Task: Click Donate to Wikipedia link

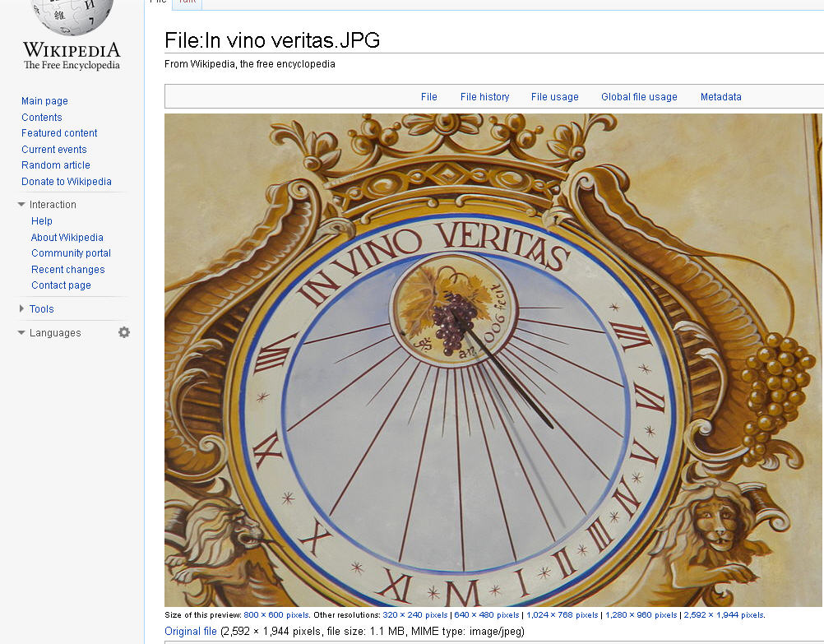Action: pos(66,182)
